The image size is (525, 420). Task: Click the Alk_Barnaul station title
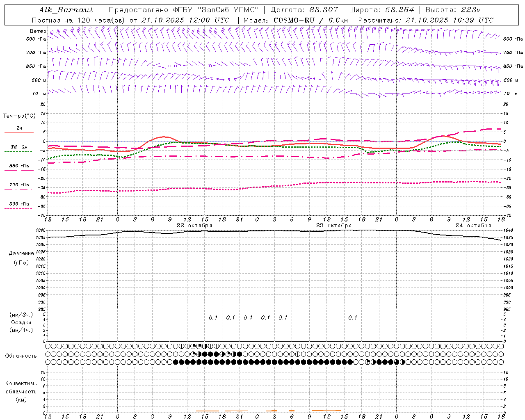66,10
